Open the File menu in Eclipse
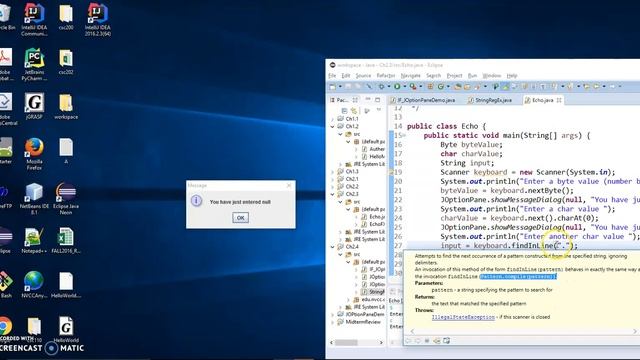Viewport: 640px width, 360px height. (x=332, y=76)
